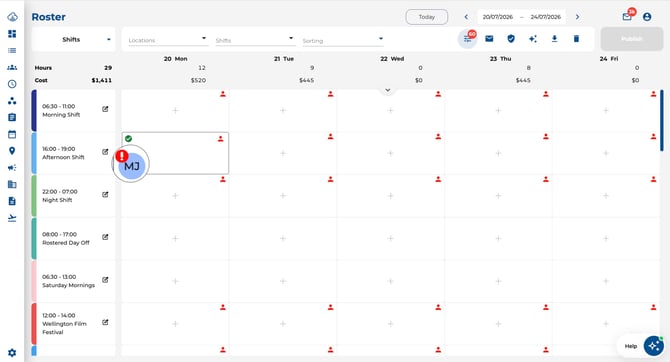Click the sparkle auto-fill toolbar icon
Screen dimensions: 670x362
click(533, 39)
